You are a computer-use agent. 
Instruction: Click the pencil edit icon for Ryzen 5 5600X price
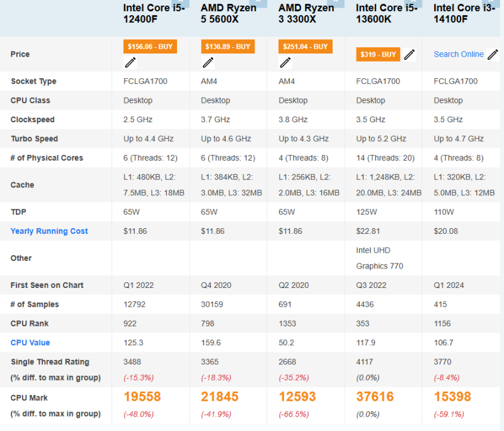click(208, 62)
